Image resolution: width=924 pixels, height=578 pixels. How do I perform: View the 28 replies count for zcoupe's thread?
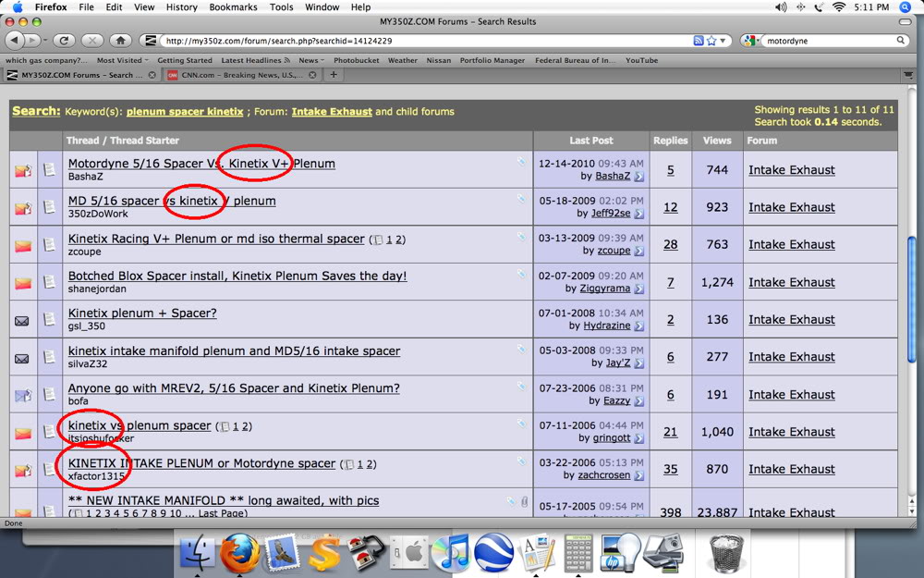pos(671,245)
